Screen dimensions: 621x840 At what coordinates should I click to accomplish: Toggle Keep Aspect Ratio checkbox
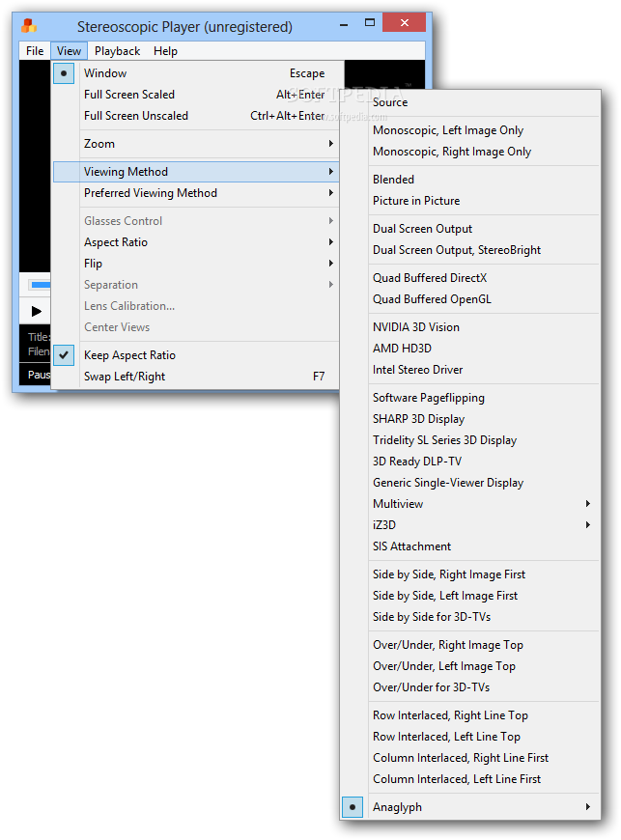point(196,355)
